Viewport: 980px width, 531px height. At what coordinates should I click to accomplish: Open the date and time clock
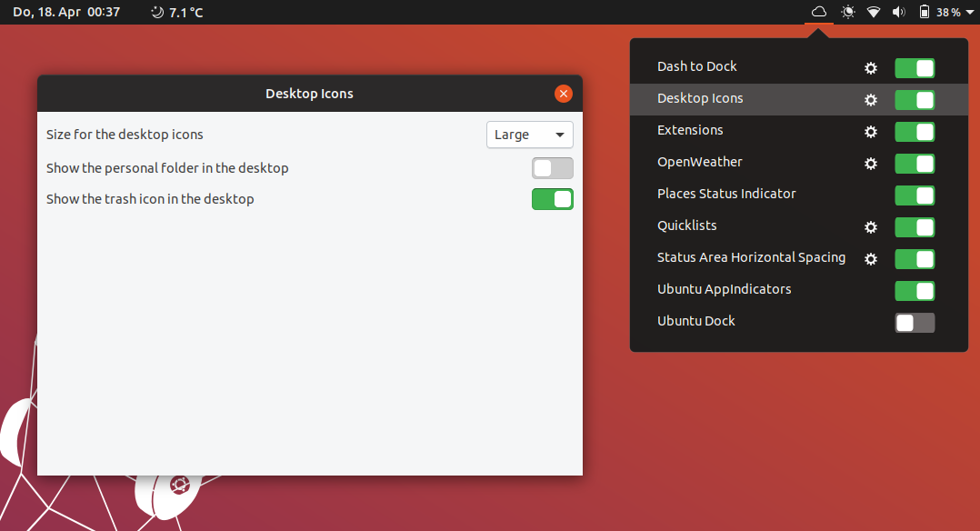66,12
